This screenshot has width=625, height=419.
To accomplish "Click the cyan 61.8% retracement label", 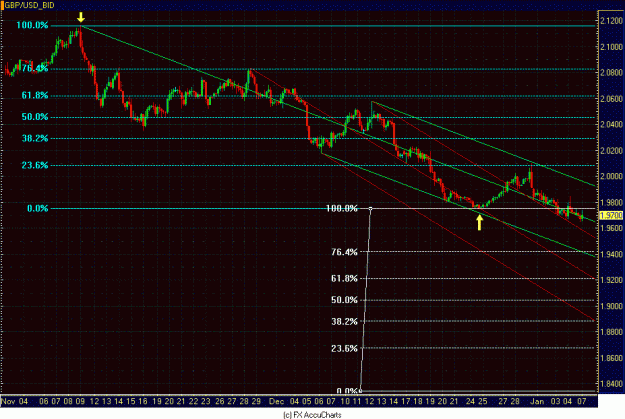I will click(x=35, y=95).
